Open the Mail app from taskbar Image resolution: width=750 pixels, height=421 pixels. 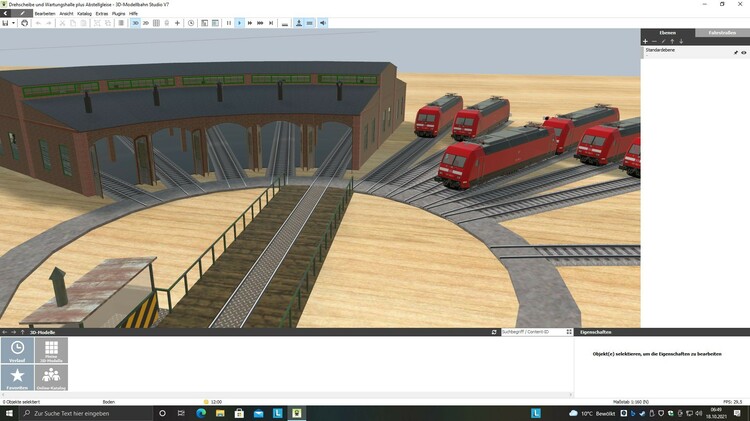pyautogui.click(x=258, y=413)
